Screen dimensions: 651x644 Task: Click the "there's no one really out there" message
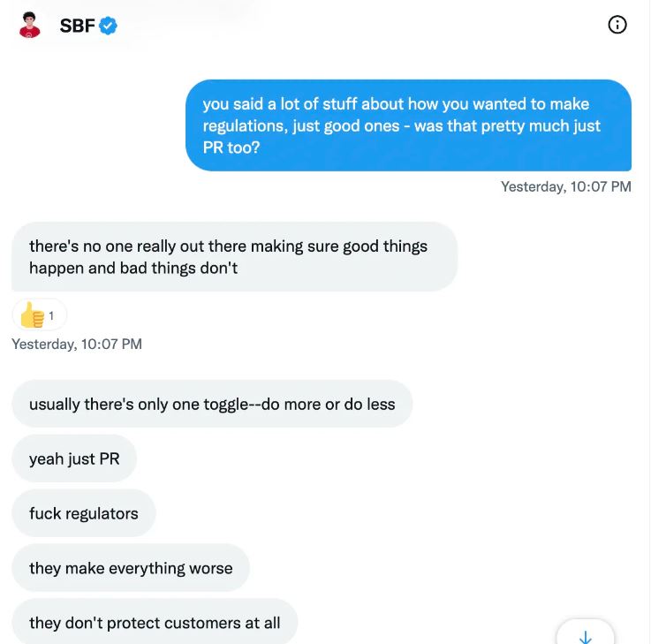pyautogui.click(x=234, y=256)
